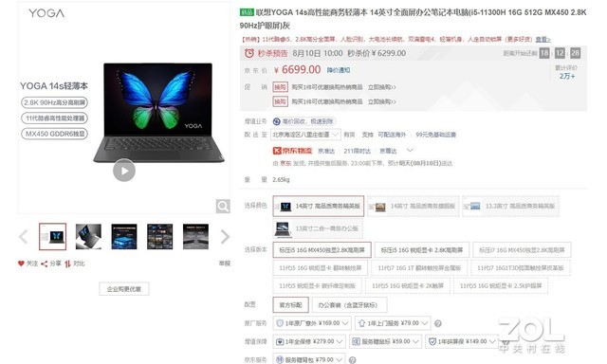Open the 1年上门服务 ¥79.00 dropdown
The image size is (607, 364).
point(393,323)
